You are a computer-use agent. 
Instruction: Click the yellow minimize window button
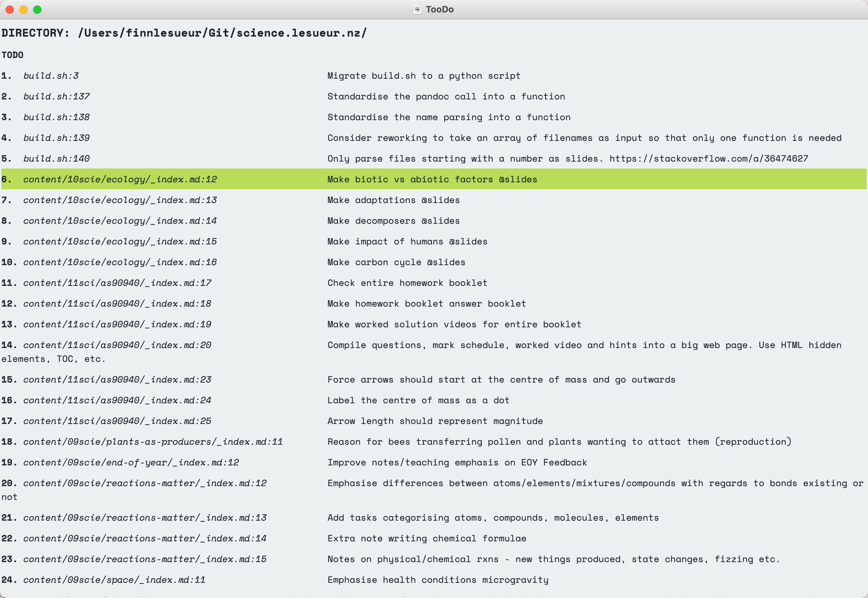click(x=23, y=10)
